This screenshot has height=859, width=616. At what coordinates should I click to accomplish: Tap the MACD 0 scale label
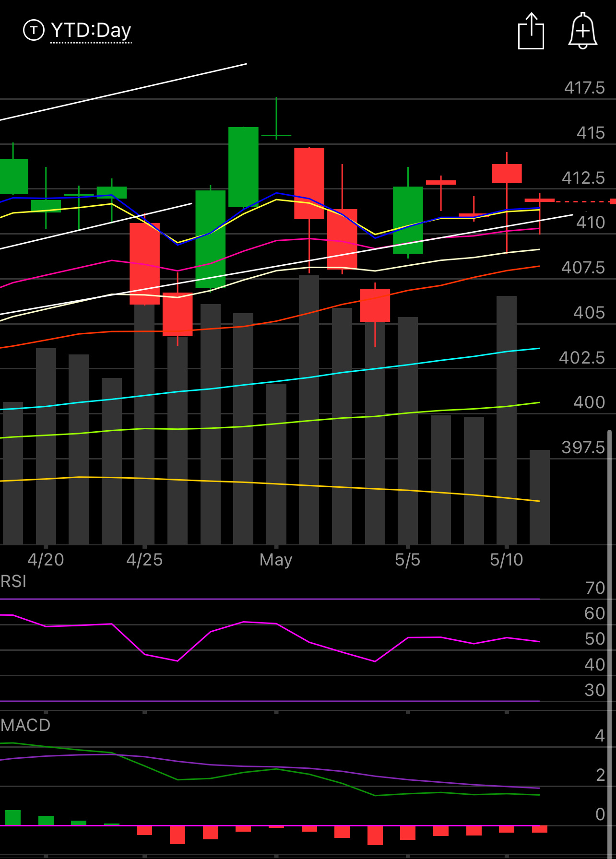600,814
